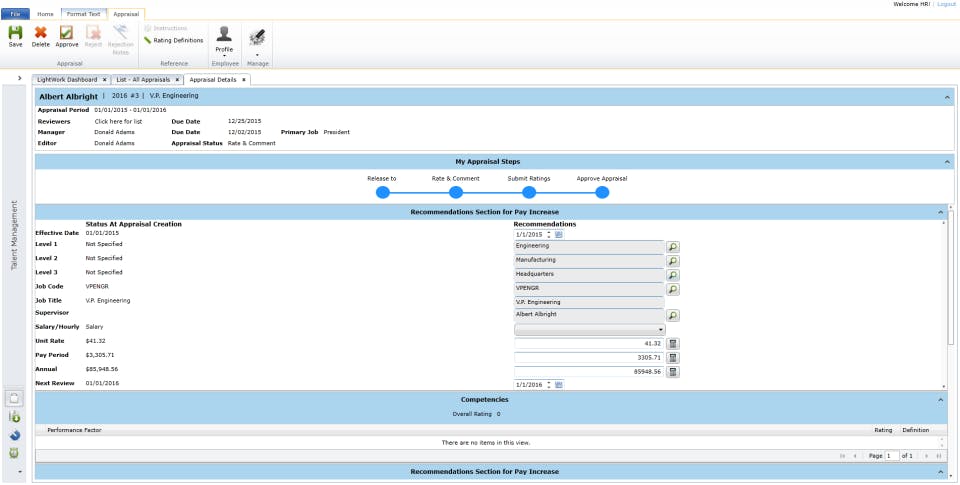
Task: Expand the Talent Management side panel arrow
Action: coord(20,78)
